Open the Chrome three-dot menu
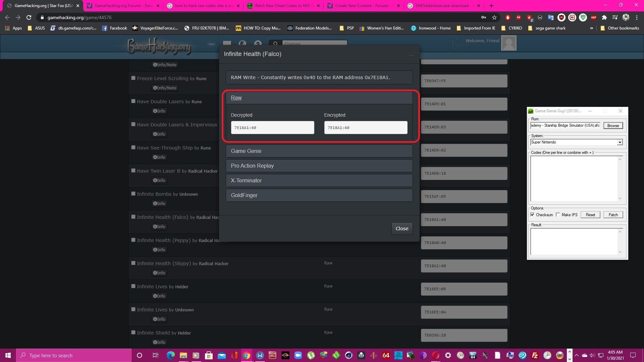 pos(637,17)
